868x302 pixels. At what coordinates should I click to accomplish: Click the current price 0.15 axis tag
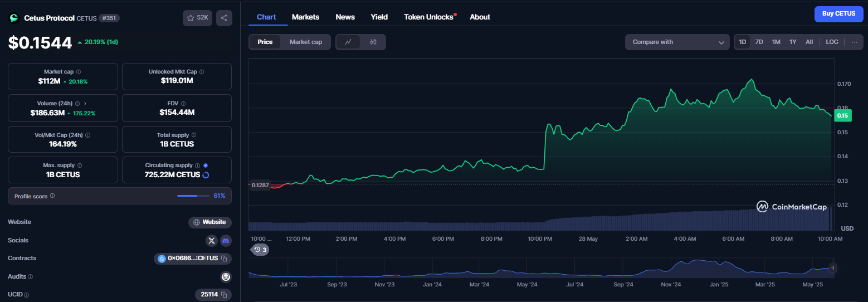coord(843,116)
